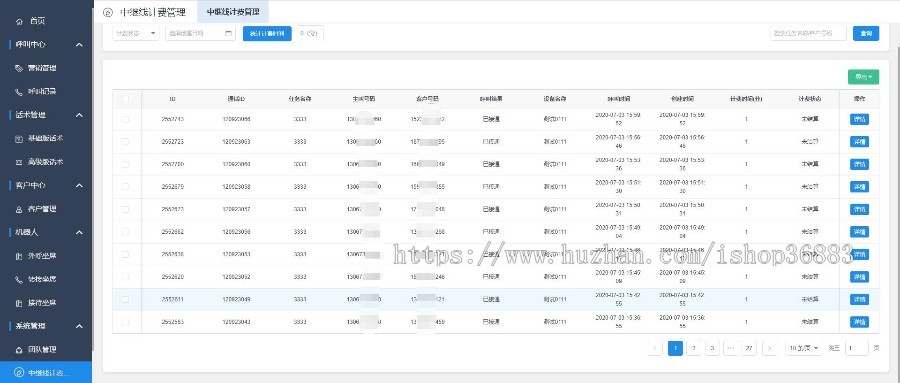Viewport: 900px width, 383px height.
Task: Click the 任务名称 column header
Action: click(x=300, y=99)
